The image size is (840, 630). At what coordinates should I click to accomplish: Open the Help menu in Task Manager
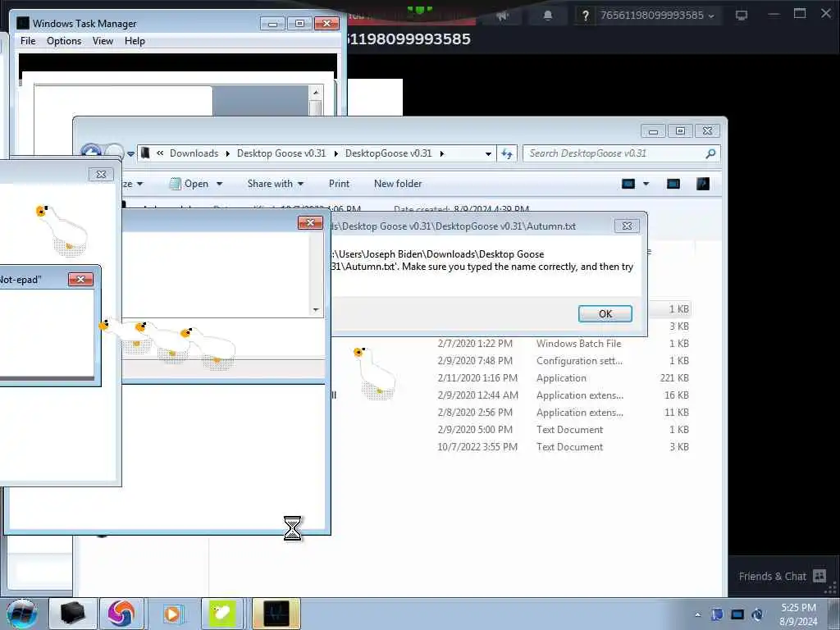tap(135, 41)
